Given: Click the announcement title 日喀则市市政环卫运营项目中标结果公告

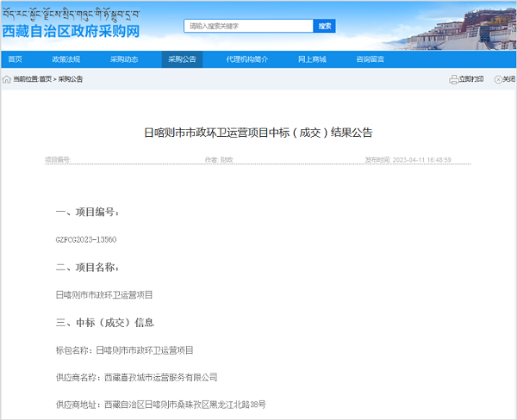Looking at the screenshot, I should pos(258,133).
